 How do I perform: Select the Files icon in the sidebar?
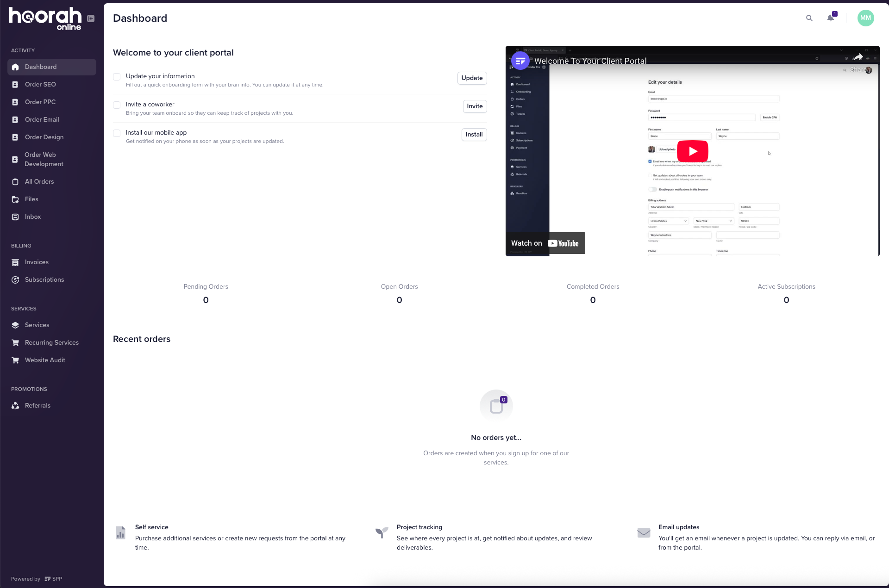pyautogui.click(x=15, y=199)
